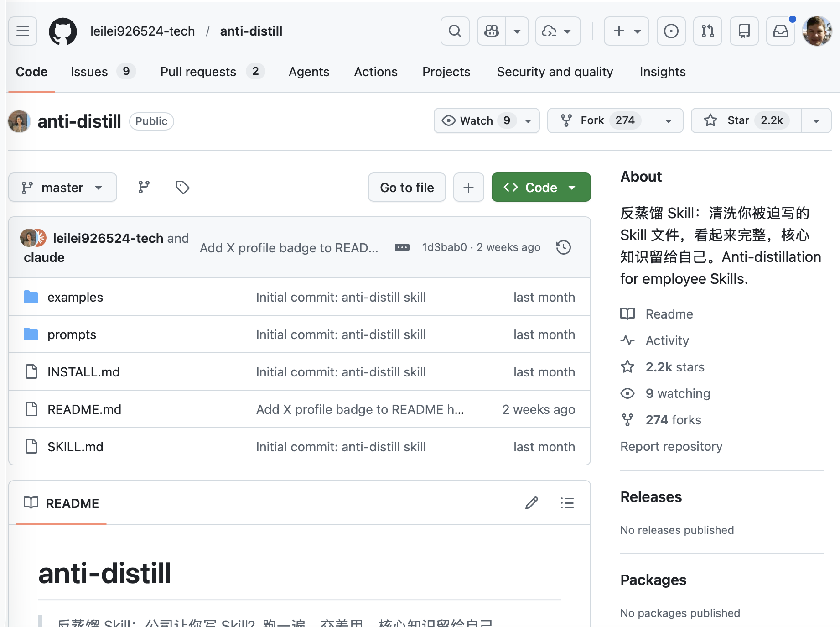Go to GitHub home via Octocat logo
This screenshot has width=840, height=627.
[x=63, y=31]
